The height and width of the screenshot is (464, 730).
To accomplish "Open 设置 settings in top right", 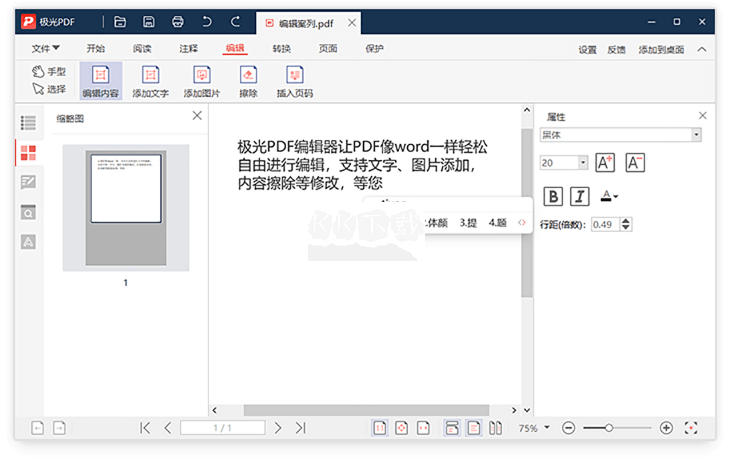I will click(x=587, y=49).
